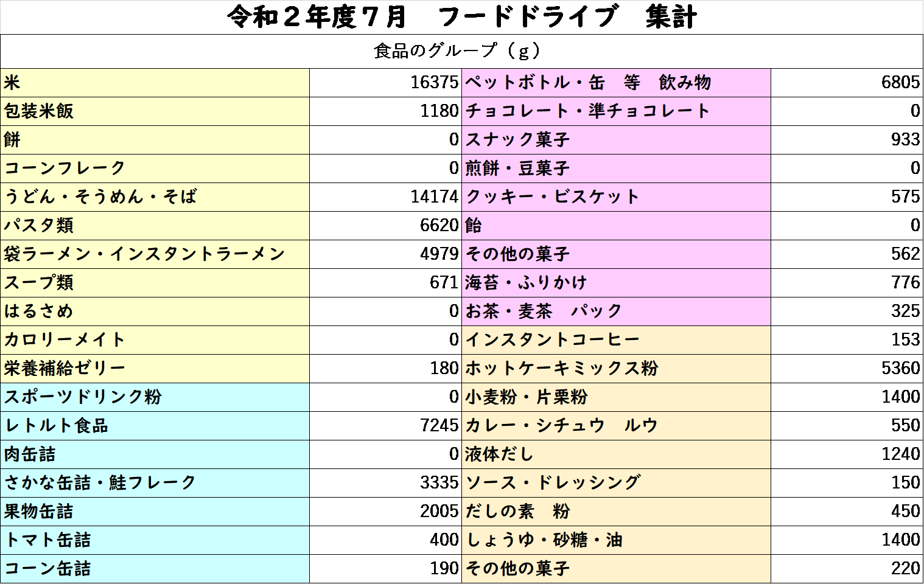Select the さかな缶詰・鮭フレーク cell

point(155,483)
